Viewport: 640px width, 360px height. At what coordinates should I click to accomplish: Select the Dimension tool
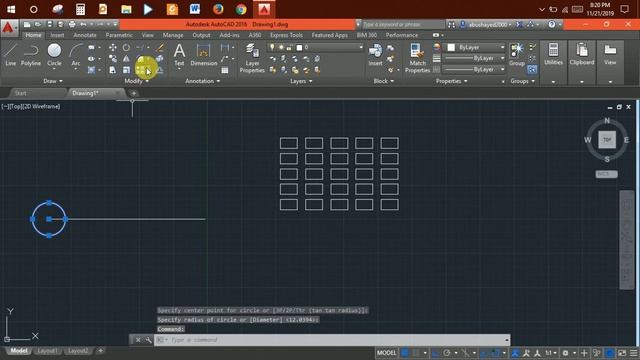tap(203, 55)
